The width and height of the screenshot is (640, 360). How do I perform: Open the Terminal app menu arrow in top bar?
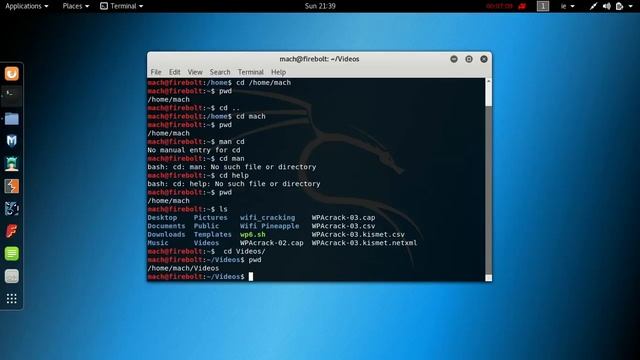point(141,7)
